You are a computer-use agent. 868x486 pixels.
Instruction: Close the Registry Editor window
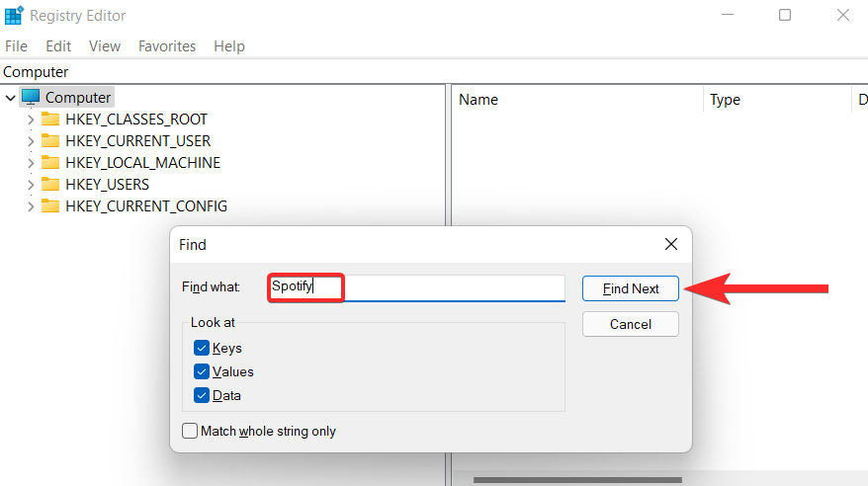[x=843, y=15]
